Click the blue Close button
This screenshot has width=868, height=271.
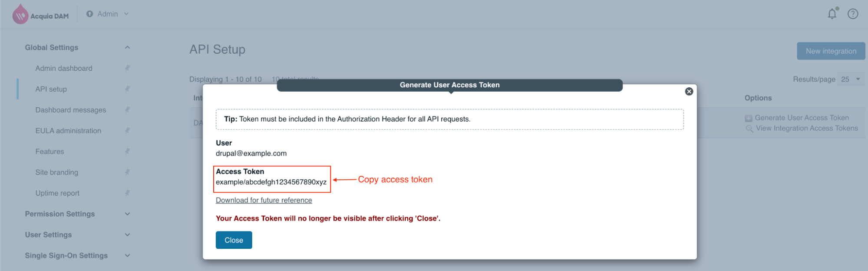(x=234, y=240)
